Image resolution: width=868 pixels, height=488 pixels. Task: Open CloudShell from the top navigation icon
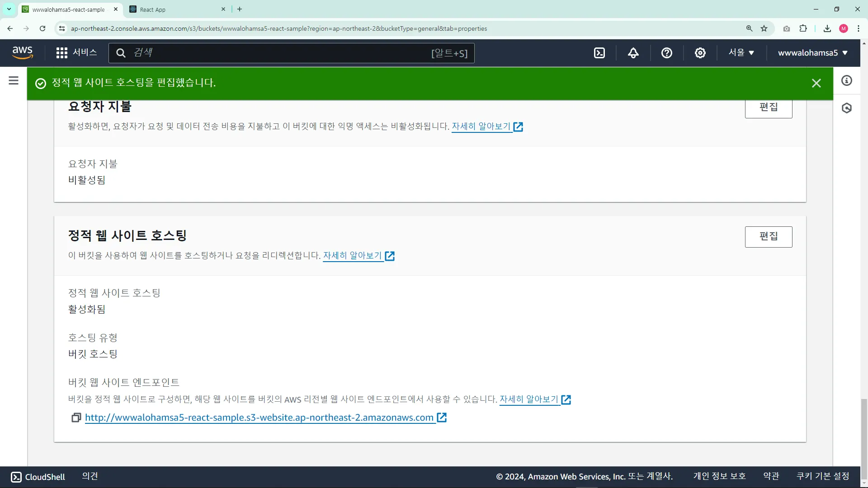(x=599, y=53)
